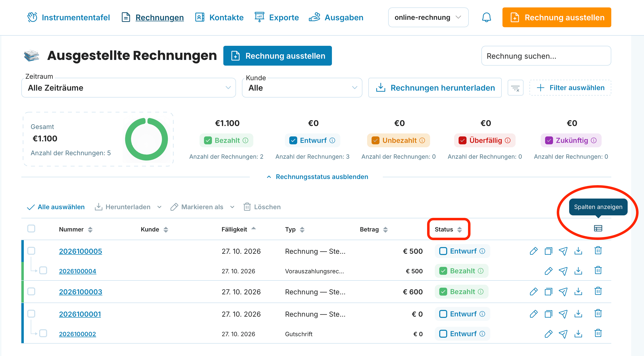Edit invoice 2026100001 with pencil icon

[x=533, y=314]
